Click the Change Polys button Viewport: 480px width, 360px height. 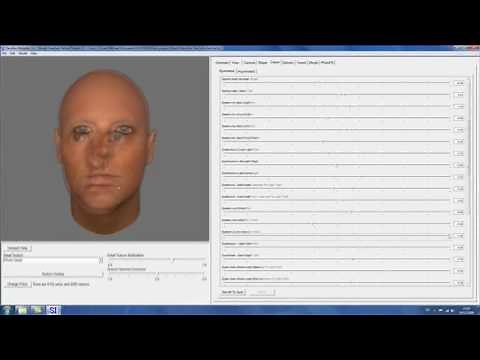click(x=18, y=284)
